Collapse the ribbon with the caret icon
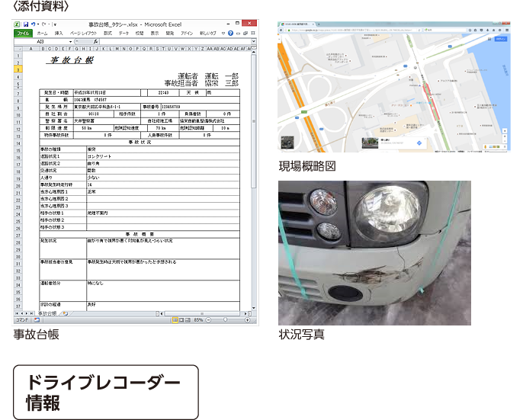Viewport: 523px width, 420px height. [223, 34]
